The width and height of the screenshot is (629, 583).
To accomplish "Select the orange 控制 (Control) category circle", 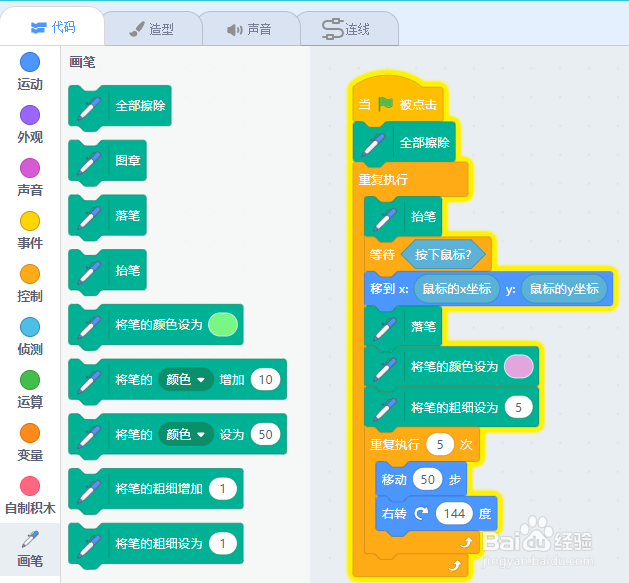I will click(x=30, y=274).
